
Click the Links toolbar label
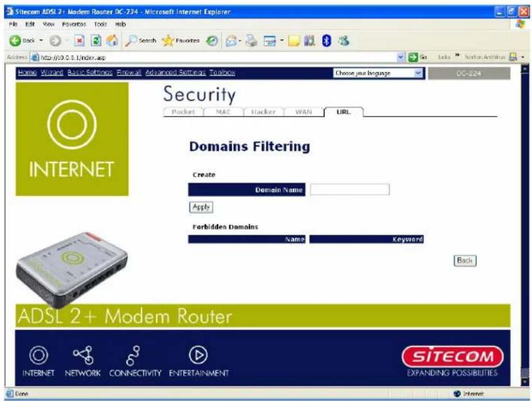tap(444, 57)
